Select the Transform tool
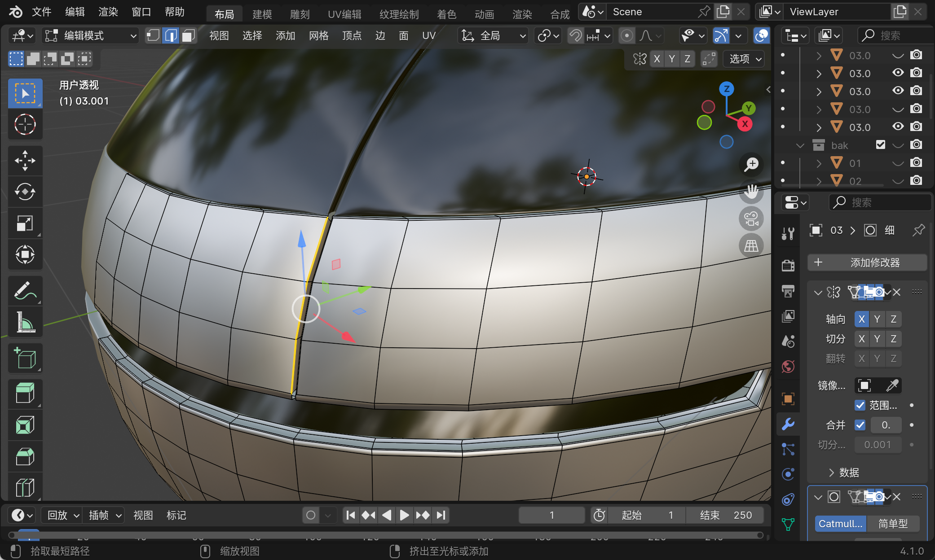The width and height of the screenshot is (935, 560). pyautogui.click(x=25, y=254)
